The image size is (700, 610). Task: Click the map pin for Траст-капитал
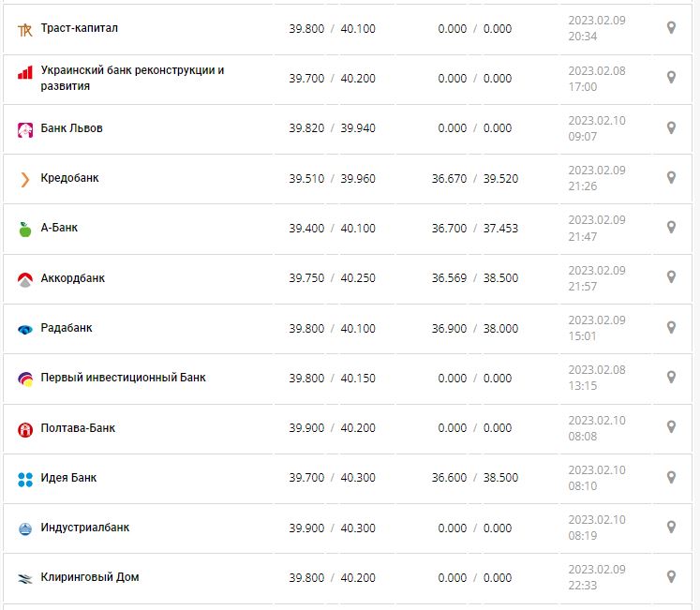[671, 28]
